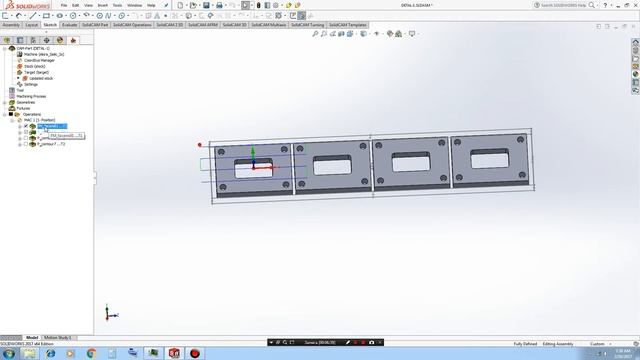Click the Print icon

pyautogui.click(x=219, y=5)
